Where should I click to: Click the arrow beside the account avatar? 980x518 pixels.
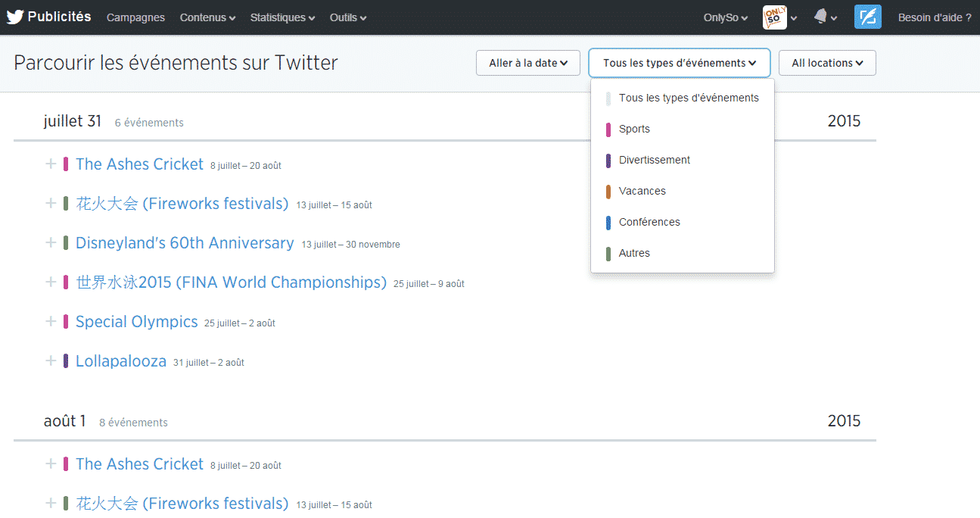coord(794,18)
